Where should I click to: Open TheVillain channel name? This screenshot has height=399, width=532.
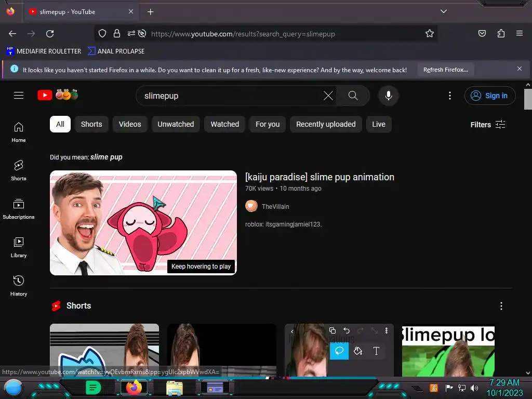275,206
